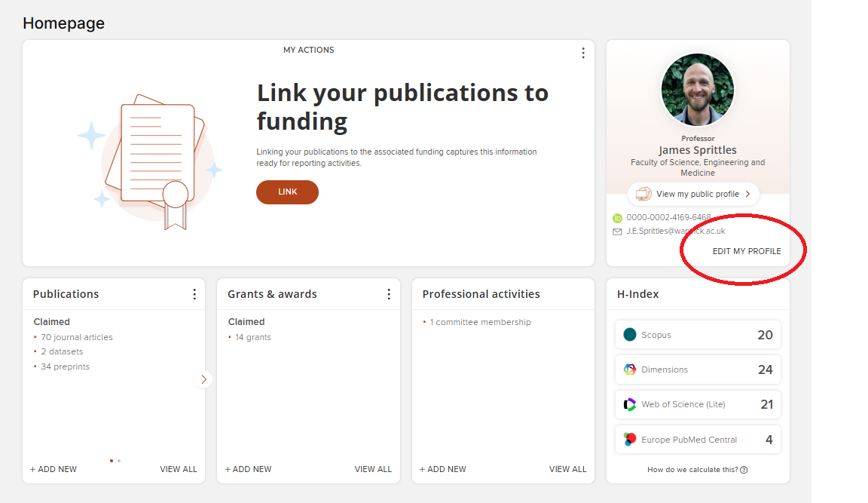
Task: Switch to second Publications page dot
Action: click(119, 460)
